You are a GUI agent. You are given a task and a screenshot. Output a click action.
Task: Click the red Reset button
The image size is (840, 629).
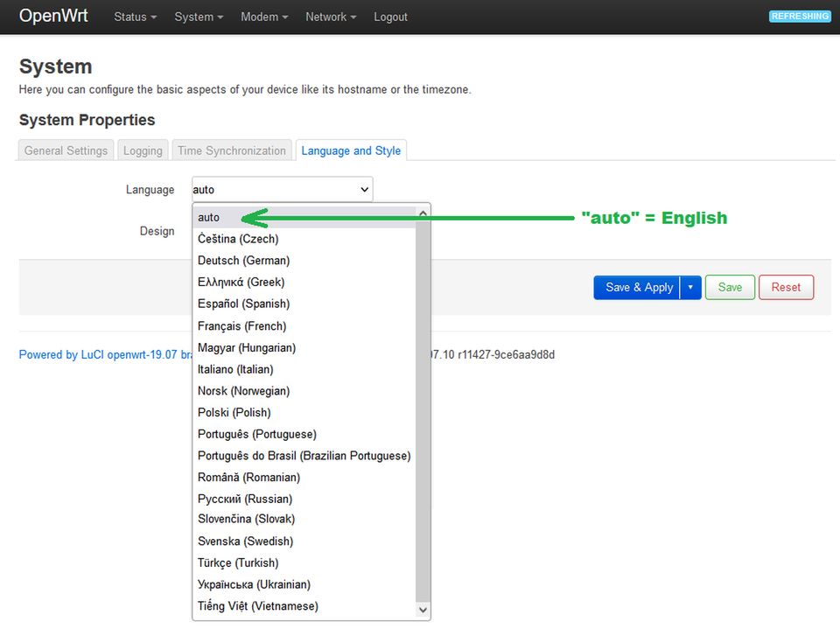[x=786, y=287]
